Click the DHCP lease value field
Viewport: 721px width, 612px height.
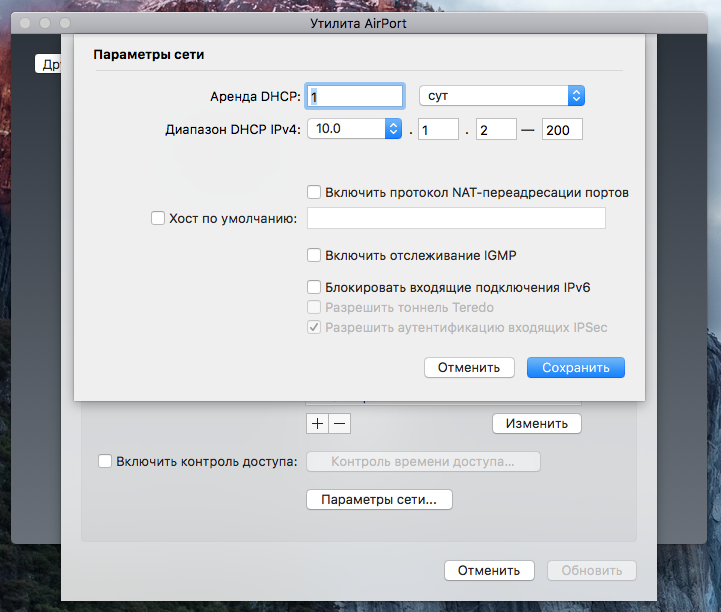click(x=355, y=96)
